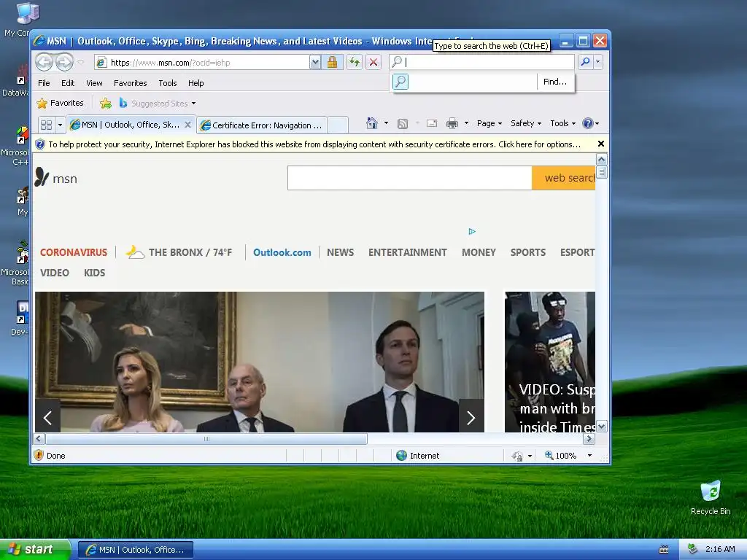The width and height of the screenshot is (747, 560).
Task: Open the Tools menu in menu bar
Action: tap(168, 83)
